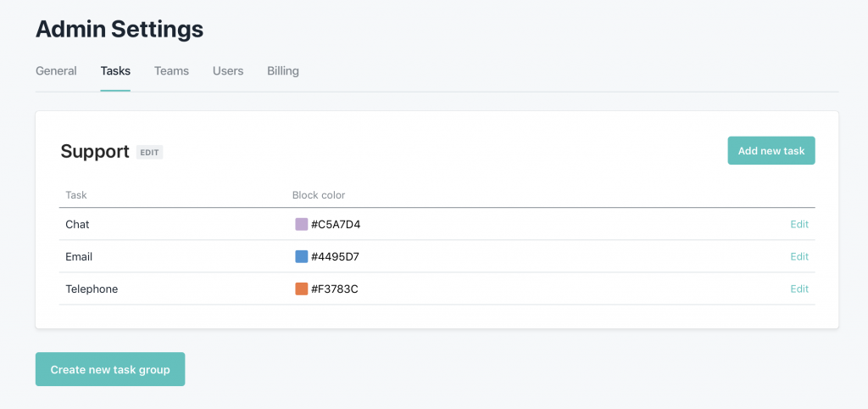Edit the Telephone task
This screenshot has width=868, height=409.
[799, 289]
